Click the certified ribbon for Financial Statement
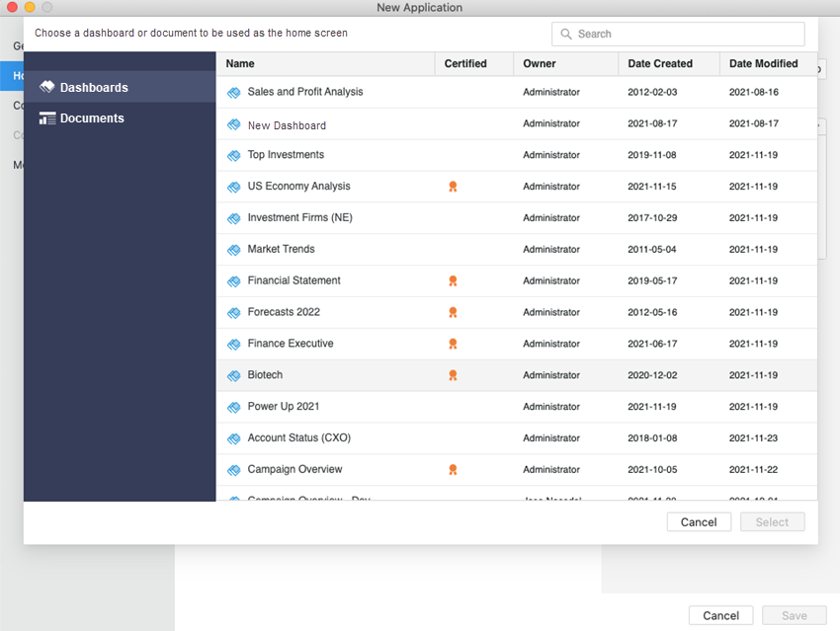Viewport: 840px width, 631px height. (453, 281)
